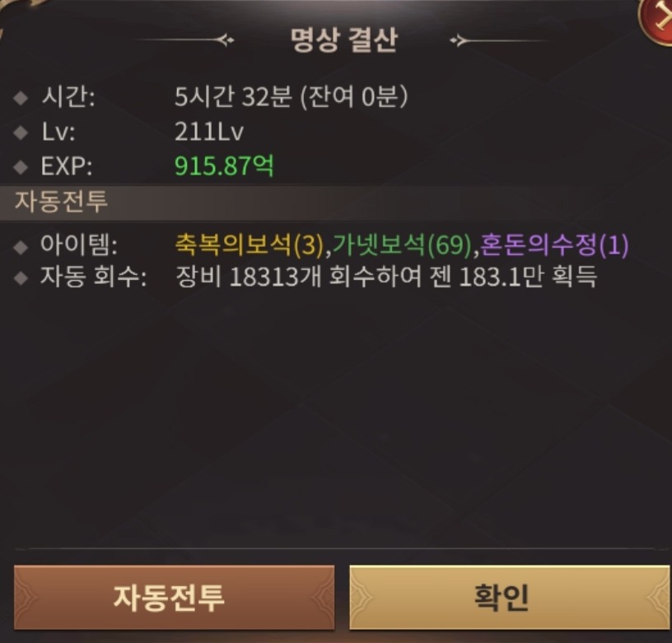The height and width of the screenshot is (643, 672).
Task: Click the 아이템 label
Action: (79, 245)
